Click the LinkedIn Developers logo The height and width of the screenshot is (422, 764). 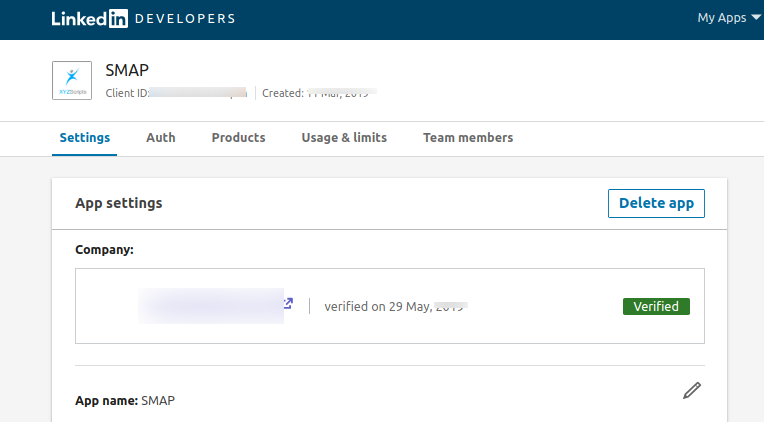click(143, 19)
